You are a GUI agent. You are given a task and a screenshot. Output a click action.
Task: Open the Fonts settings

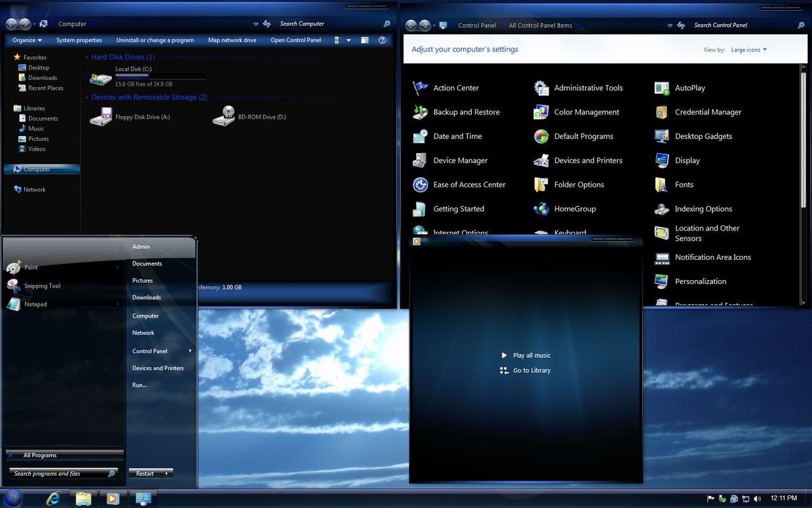click(x=684, y=184)
